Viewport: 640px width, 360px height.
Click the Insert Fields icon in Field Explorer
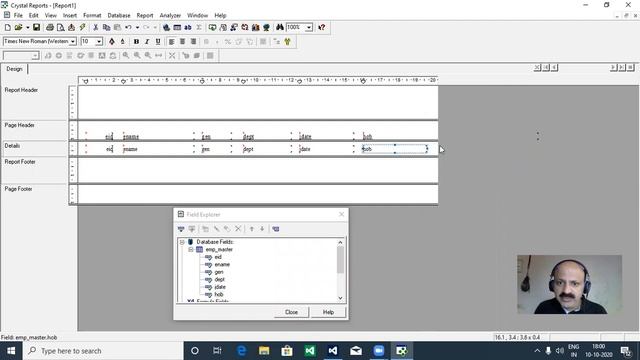(181, 229)
